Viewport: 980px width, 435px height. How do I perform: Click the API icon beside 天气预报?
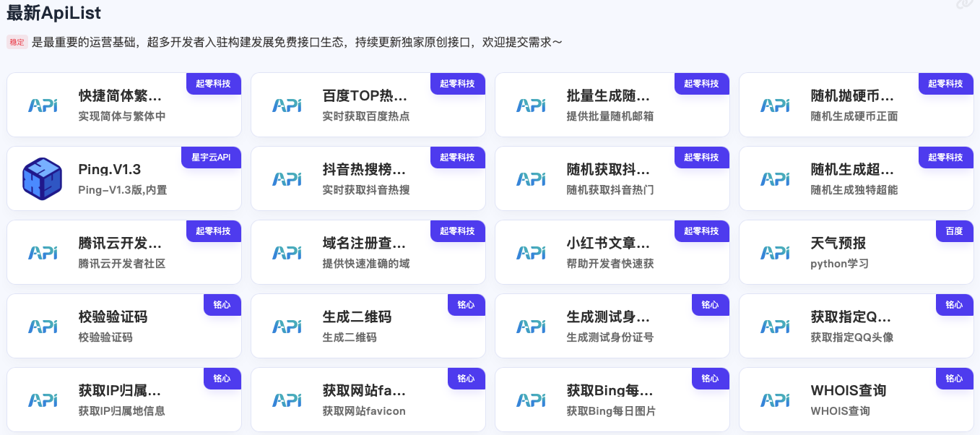coord(775,252)
